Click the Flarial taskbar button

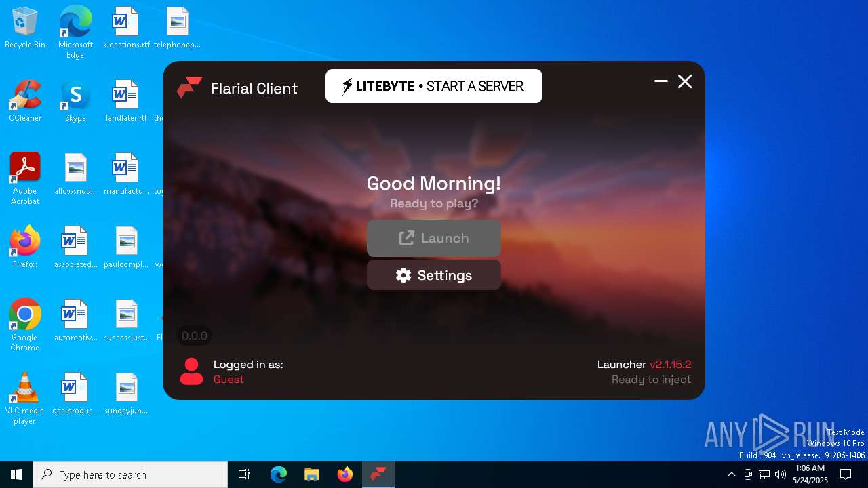[x=378, y=474]
